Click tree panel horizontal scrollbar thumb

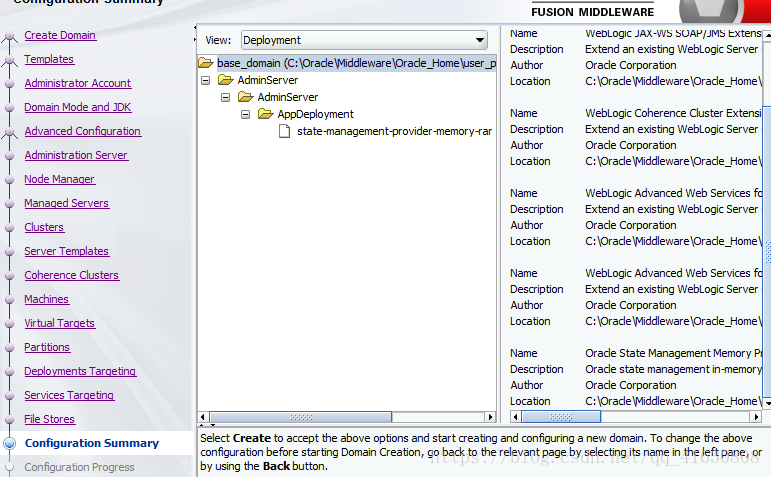point(300,417)
